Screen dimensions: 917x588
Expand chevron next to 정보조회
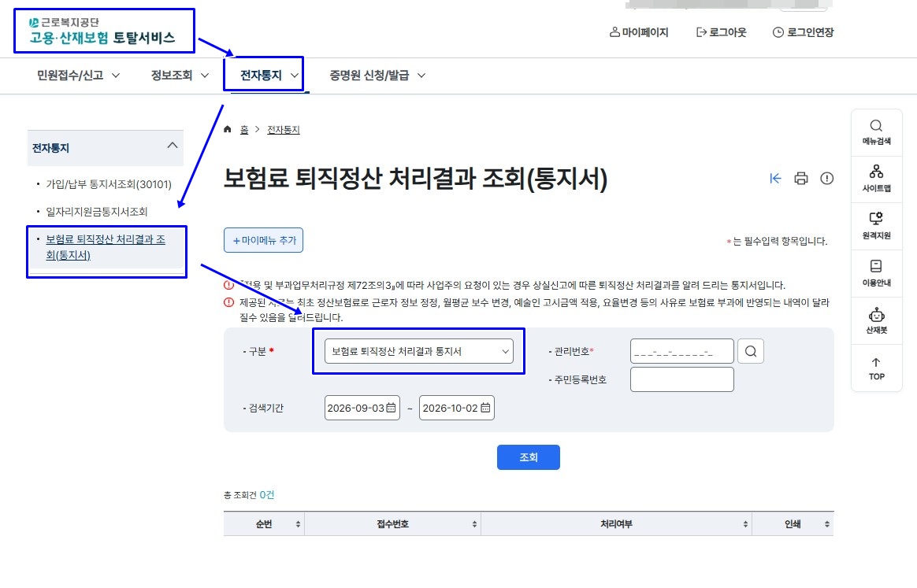click(205, 76)
